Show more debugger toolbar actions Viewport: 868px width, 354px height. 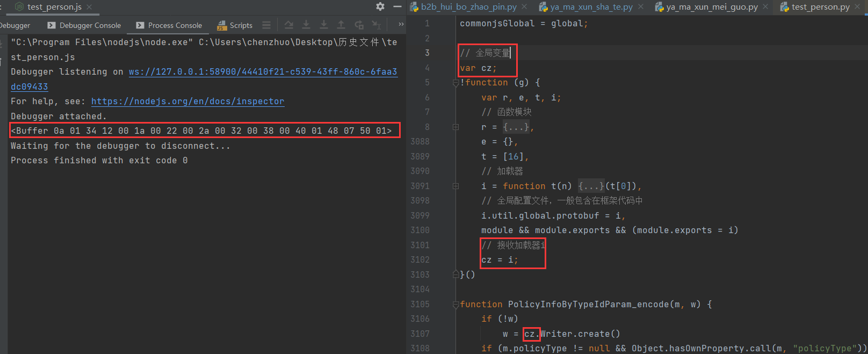point(401,25)
